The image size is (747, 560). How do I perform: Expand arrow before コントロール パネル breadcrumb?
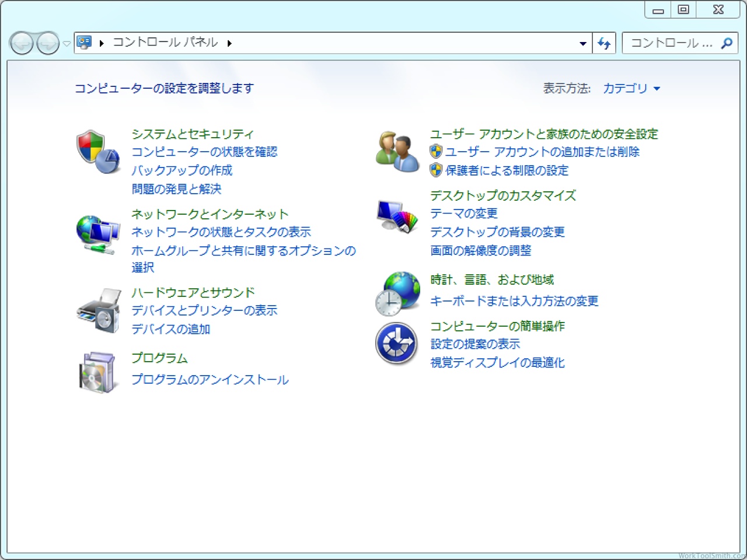pyautogui.click(x=102, y=43)
